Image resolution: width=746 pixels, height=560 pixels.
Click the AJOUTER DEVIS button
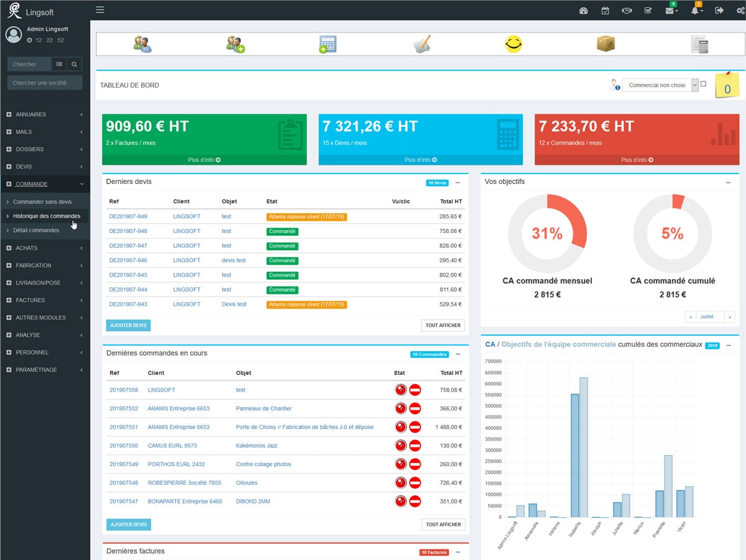128,324
